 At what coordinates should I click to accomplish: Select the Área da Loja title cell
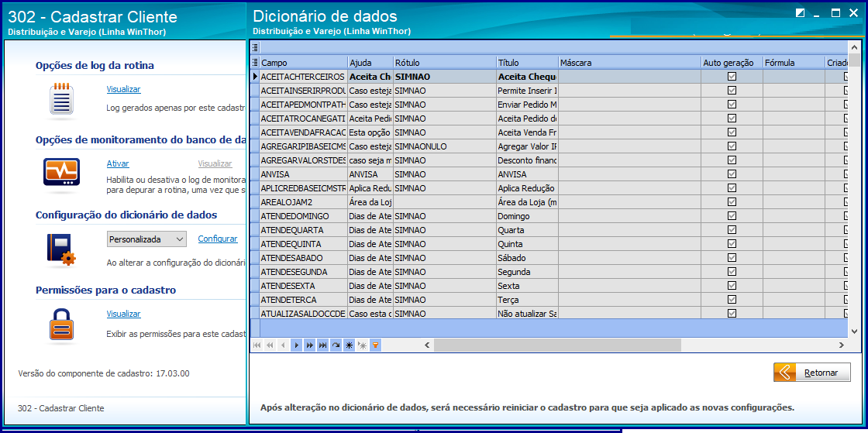[x=527, y=202]
